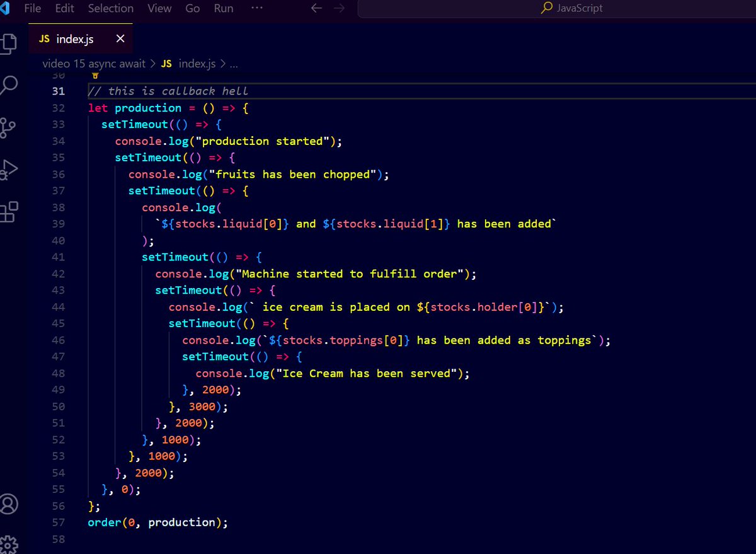Click the order function call on line 57

pos(105,522)
